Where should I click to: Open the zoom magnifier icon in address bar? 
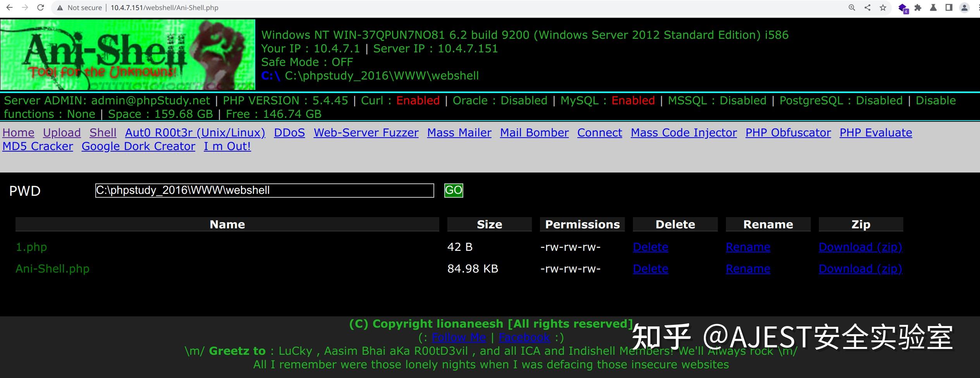[x=852, y=7]
